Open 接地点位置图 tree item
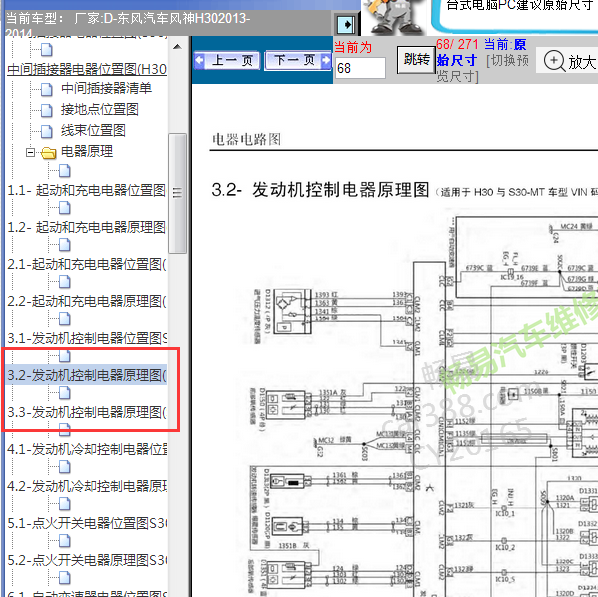598x597 pixels. 100,109
